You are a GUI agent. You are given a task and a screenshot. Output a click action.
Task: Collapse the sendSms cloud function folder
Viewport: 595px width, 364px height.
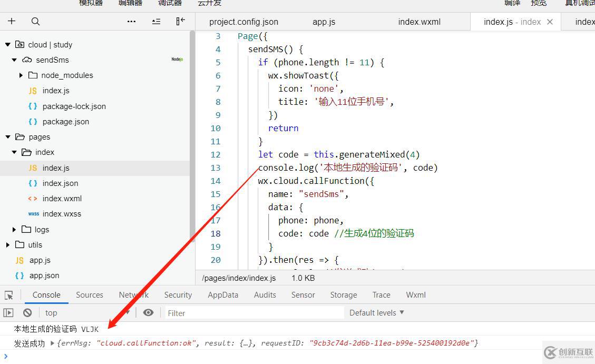[14, 60]
